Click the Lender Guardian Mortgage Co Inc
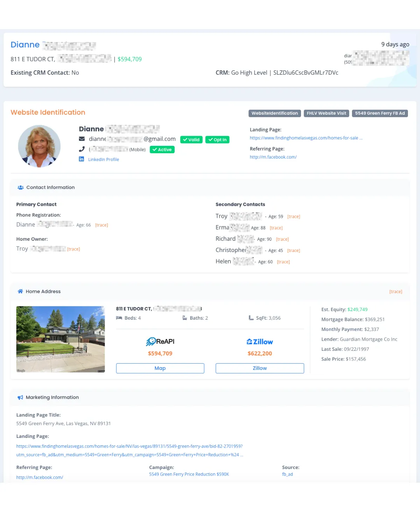The image size is (420, 525). [359, 339]
